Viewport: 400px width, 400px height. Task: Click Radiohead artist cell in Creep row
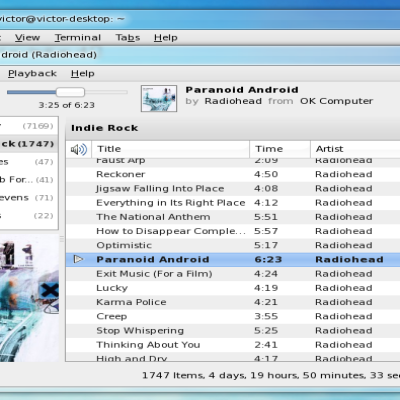(x=344, y=317)
